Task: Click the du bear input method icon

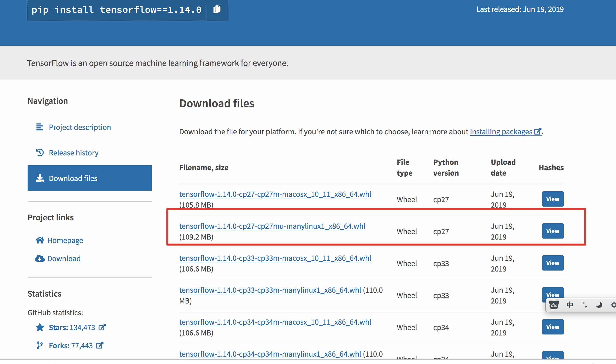Action: [x=554, y=305]
